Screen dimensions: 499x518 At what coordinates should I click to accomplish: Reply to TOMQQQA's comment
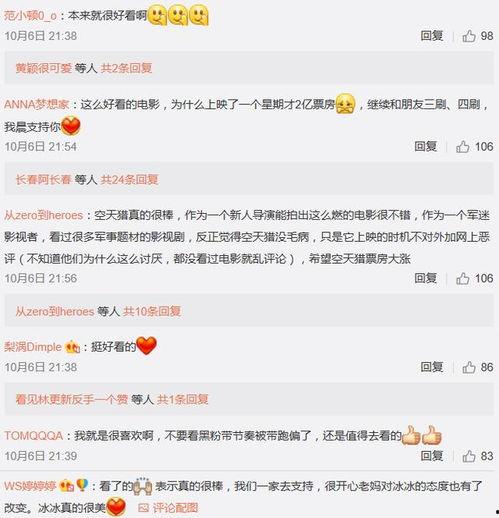pos(432,456)
